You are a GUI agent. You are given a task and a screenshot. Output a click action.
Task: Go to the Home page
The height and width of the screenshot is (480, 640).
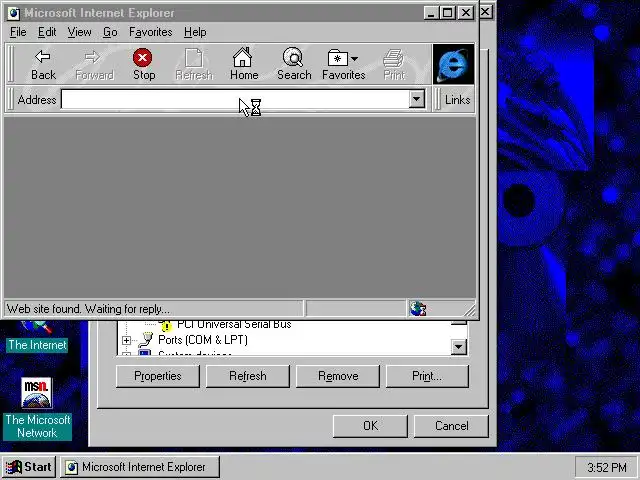click(x=244, y=64)
